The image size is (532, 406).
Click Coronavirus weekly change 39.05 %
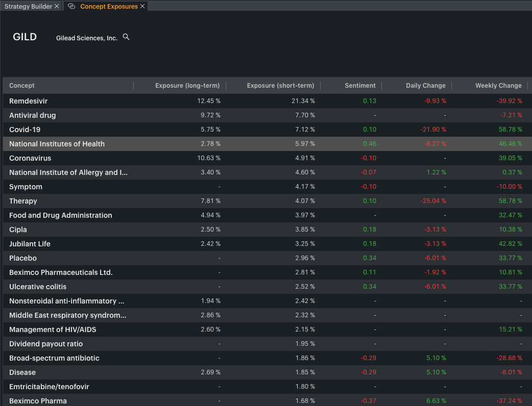pyautogui.click(x=510, y=158)
